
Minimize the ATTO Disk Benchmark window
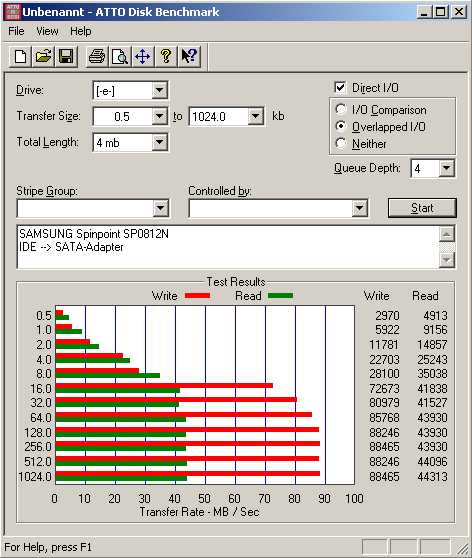pyautogui.click(x=424, y=12)
